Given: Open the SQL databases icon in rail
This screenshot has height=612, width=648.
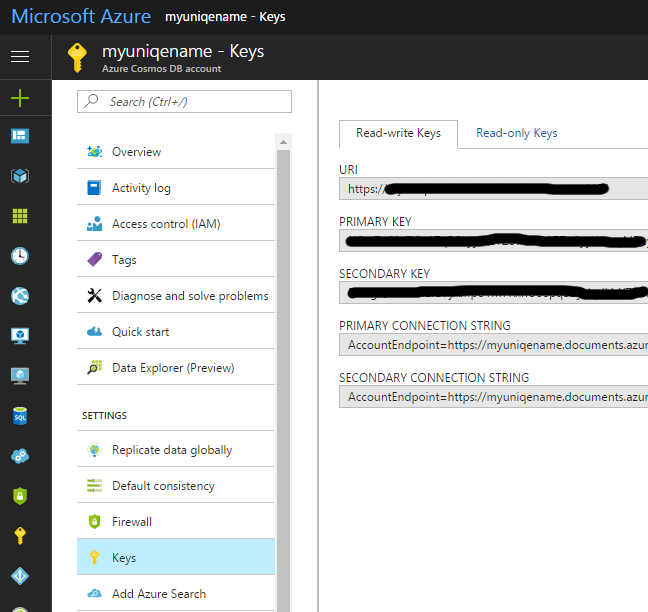Looking at the screenshot, I should point(20,416).
